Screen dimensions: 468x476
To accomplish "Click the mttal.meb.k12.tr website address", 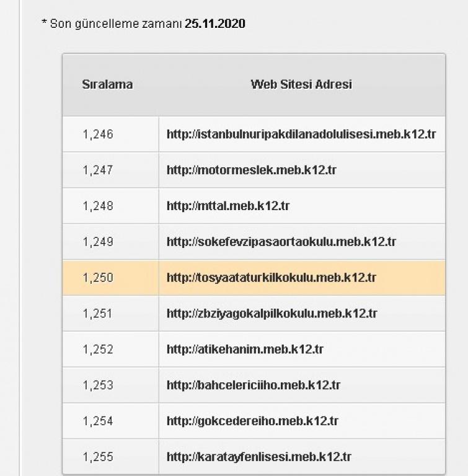I will pos(228,206).
